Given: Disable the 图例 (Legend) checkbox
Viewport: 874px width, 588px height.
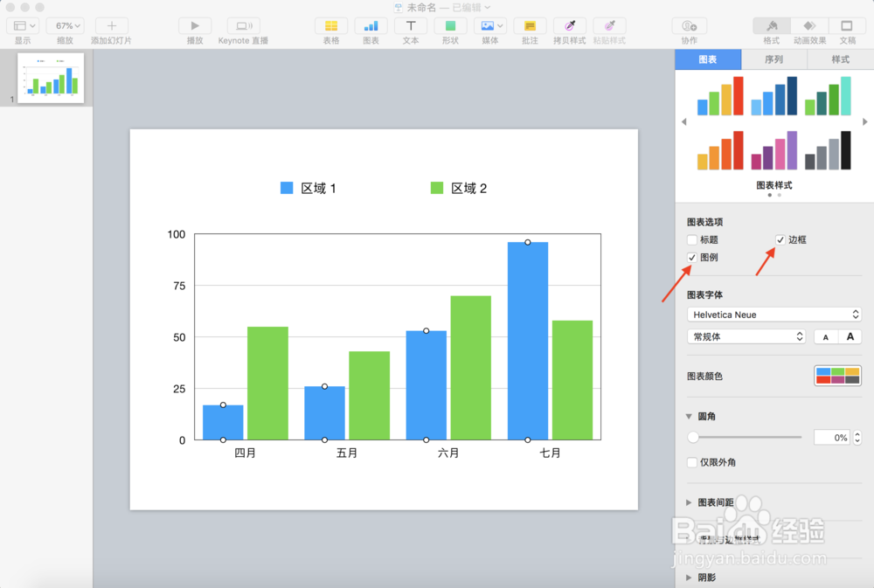Looking at the screenshot, I should pos(691,258).
